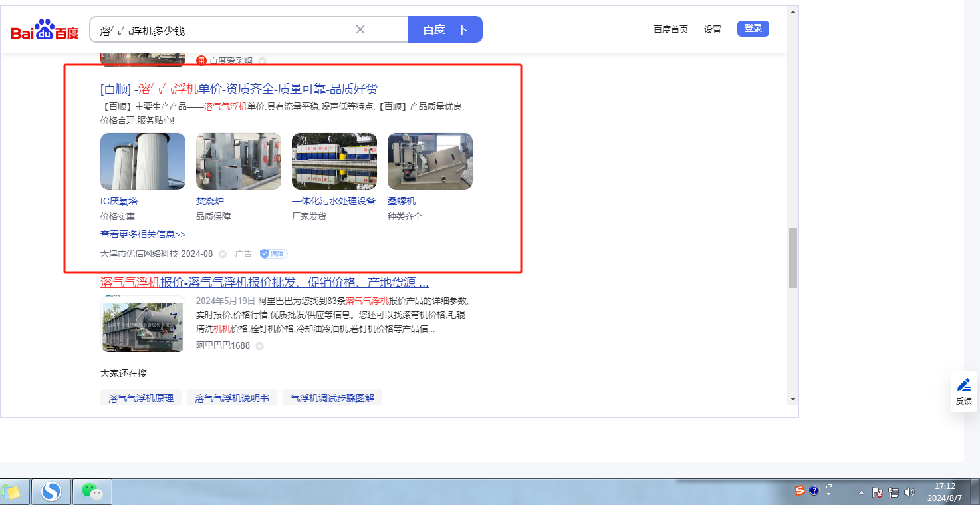Image resolution: width=980 pixels, height=505 pixels.
Task: Click 阿里巴巴1688 source name
Action: click(223, 346)
